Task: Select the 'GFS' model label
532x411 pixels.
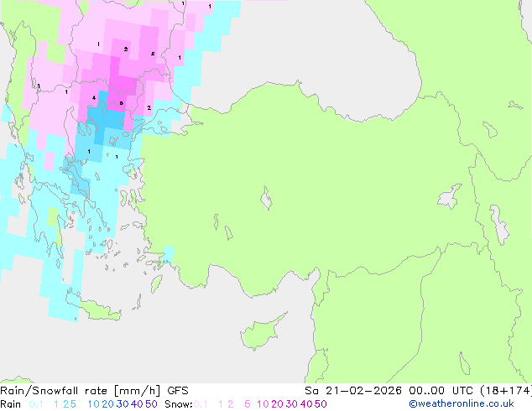Action: (x=178, y=391)
